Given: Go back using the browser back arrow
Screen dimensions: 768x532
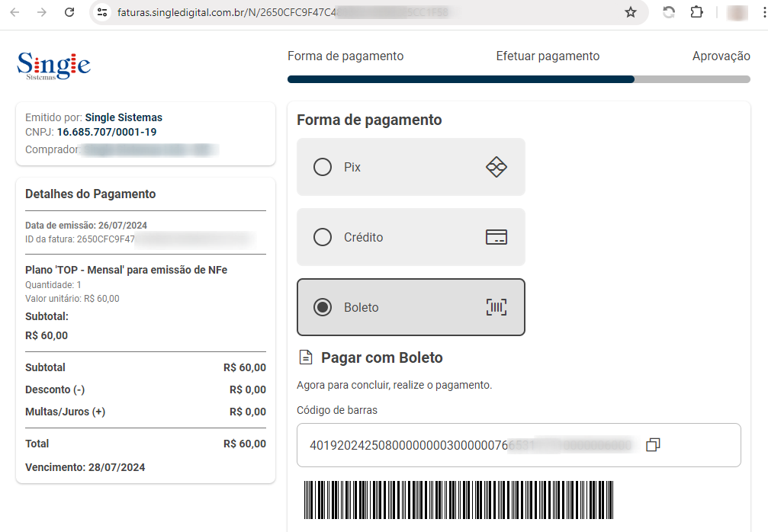Looking at the screenshot, I should 15,12.
